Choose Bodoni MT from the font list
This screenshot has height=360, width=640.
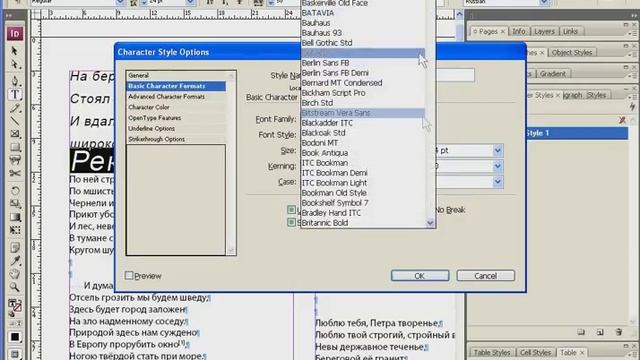[x=362, y=143]
